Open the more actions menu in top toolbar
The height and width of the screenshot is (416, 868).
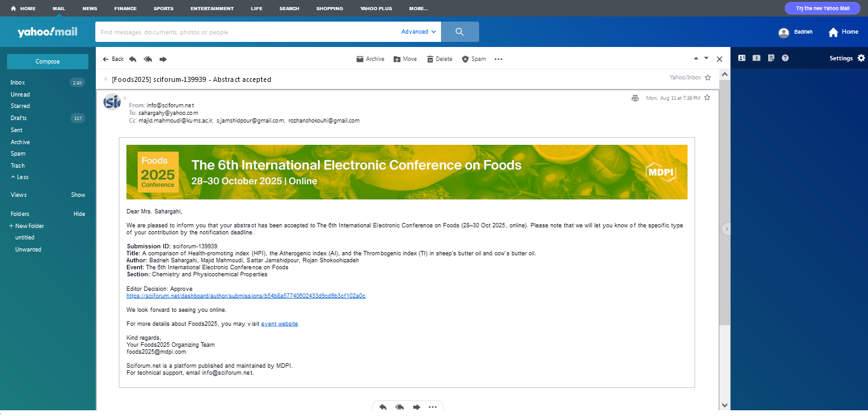click(498, 59)
